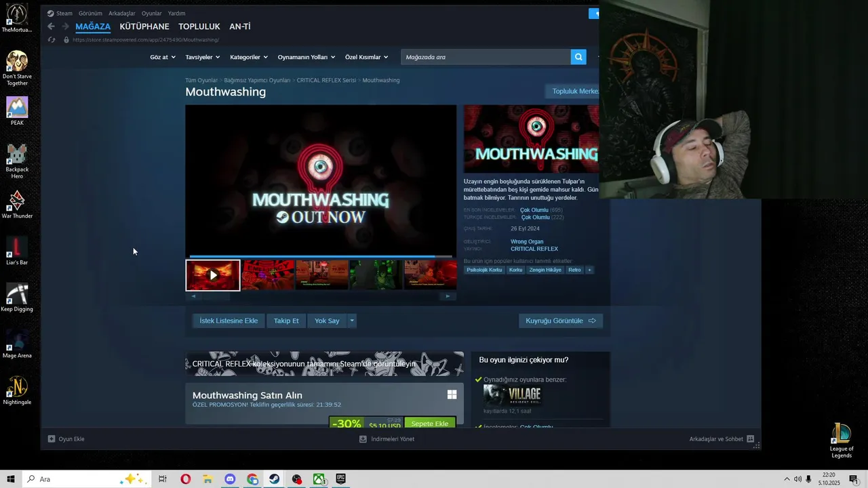Image resolution: width=868 pixels, height=488 pixels.
Task: Click the Psikolojik Korku tag
Action: [x=484, y=270]
